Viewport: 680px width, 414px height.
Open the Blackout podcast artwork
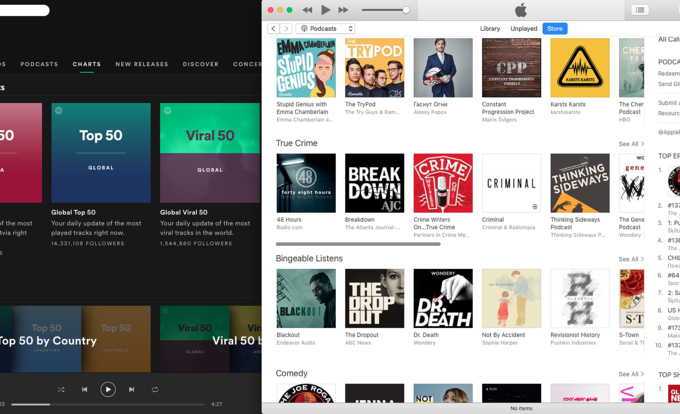pyautogui.click(x=306, y=298)
